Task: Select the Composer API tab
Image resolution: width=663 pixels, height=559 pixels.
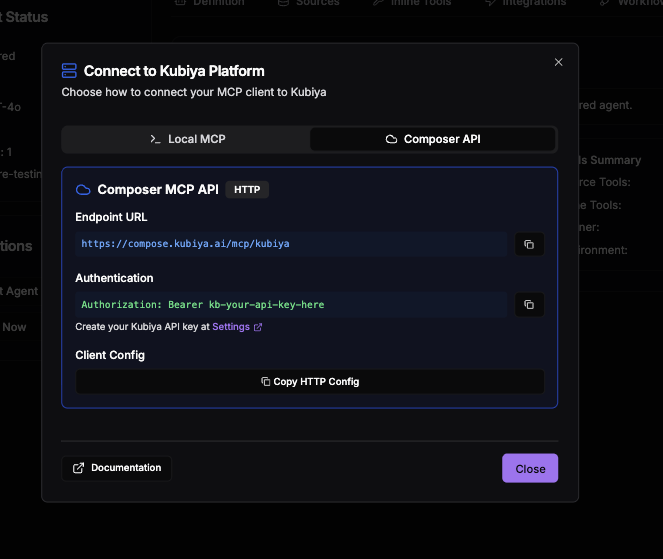Action: coord(433,139)
